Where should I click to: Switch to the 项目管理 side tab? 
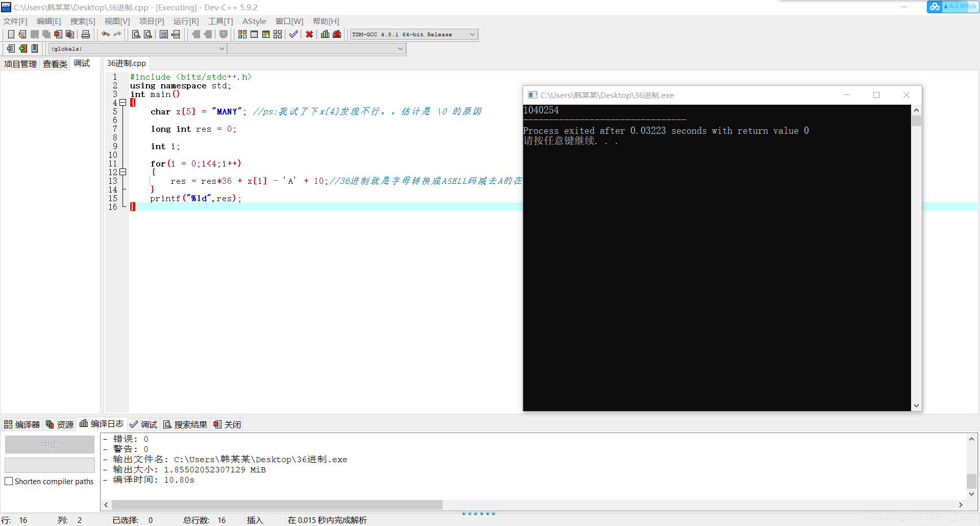(20, 64)
